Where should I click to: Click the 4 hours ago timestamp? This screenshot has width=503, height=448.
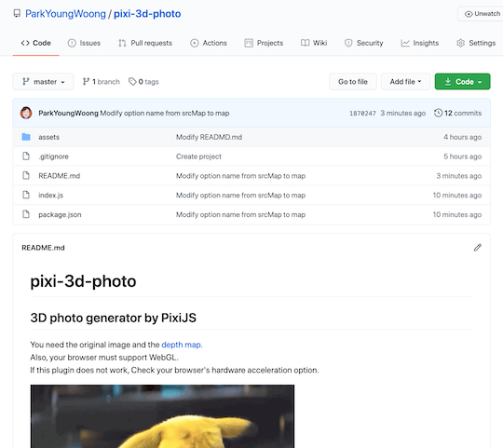click(x=463, y=137)
